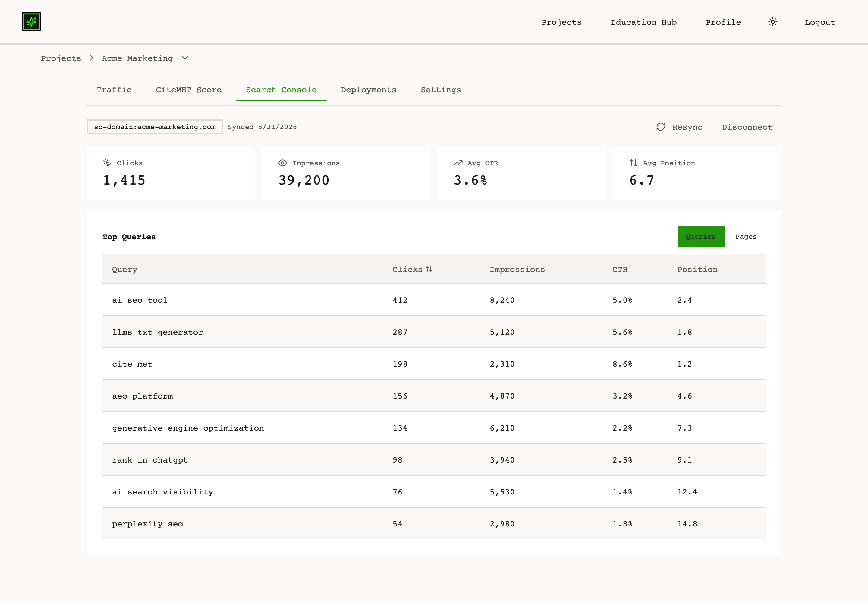Open the Profile page

pyautogui.click(x=723, y=22)
